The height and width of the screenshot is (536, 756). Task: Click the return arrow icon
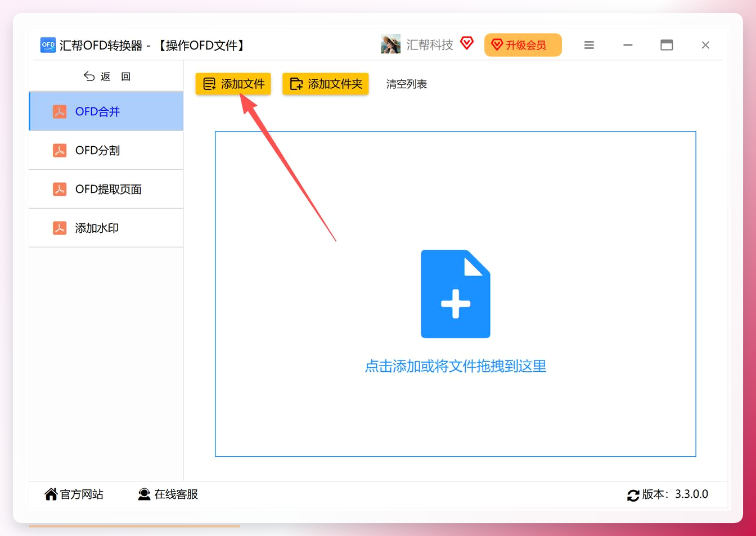89,76
